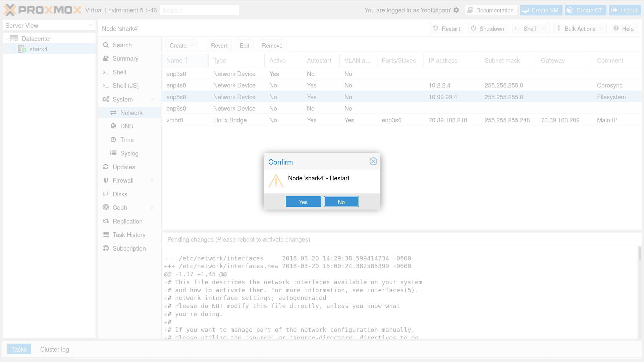Select the enp5s0 network row
This screenshot has width=644, height=362.
(x=402, y=97)
